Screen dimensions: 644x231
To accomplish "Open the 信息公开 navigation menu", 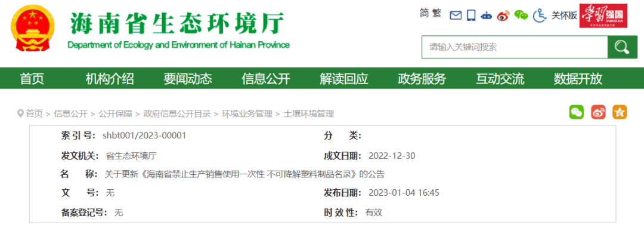I will 266,78.
